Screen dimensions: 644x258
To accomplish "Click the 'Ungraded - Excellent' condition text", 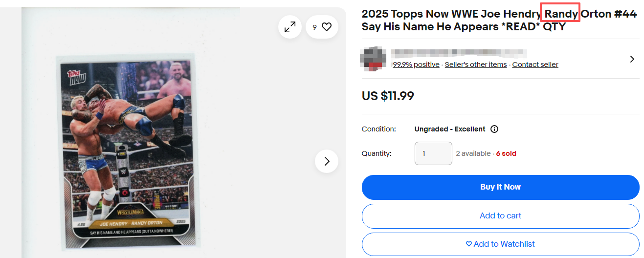I will coord(450,129).
